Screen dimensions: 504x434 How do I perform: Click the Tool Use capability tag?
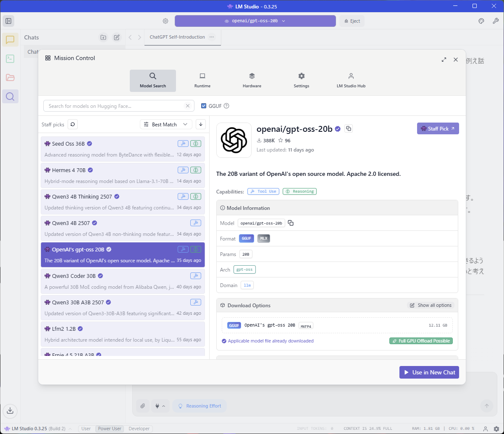pos(263,191)
